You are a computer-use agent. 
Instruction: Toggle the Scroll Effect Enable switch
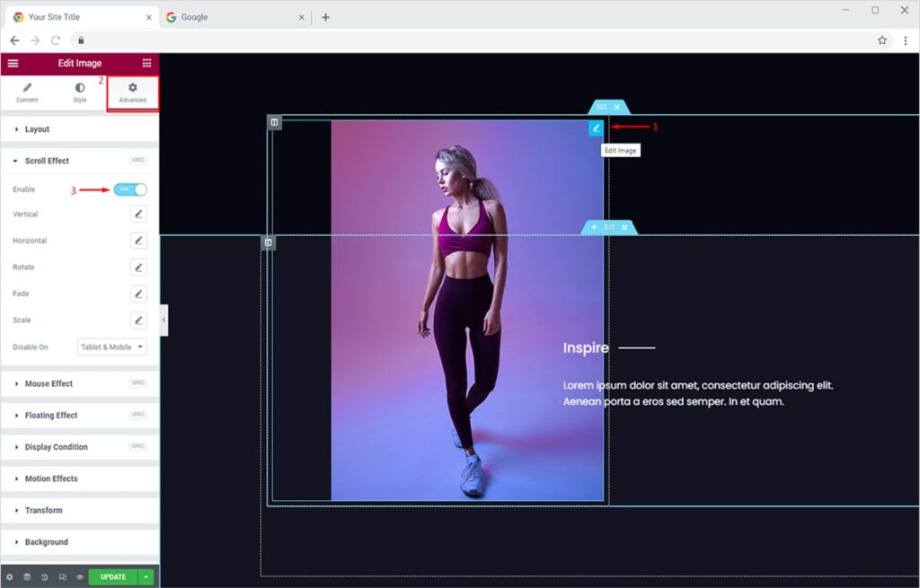click(130, 189)
